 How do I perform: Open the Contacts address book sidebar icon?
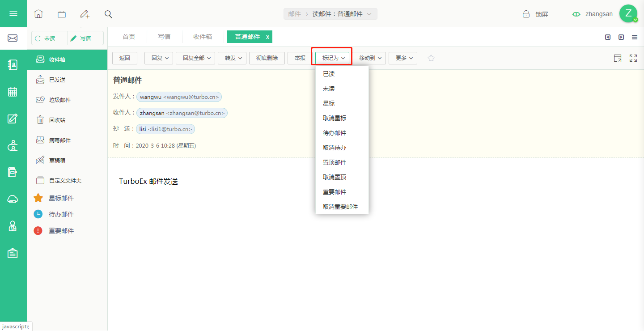click(x=13, y=65)
